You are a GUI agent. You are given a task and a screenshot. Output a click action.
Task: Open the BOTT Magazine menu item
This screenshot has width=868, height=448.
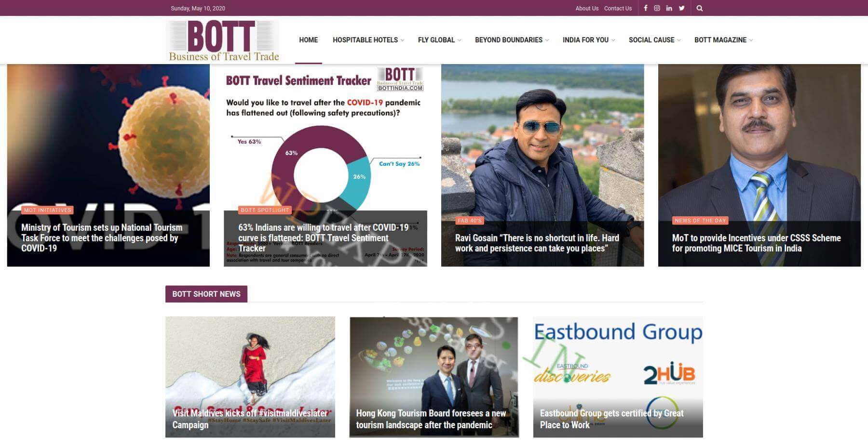tap(723, 40)
